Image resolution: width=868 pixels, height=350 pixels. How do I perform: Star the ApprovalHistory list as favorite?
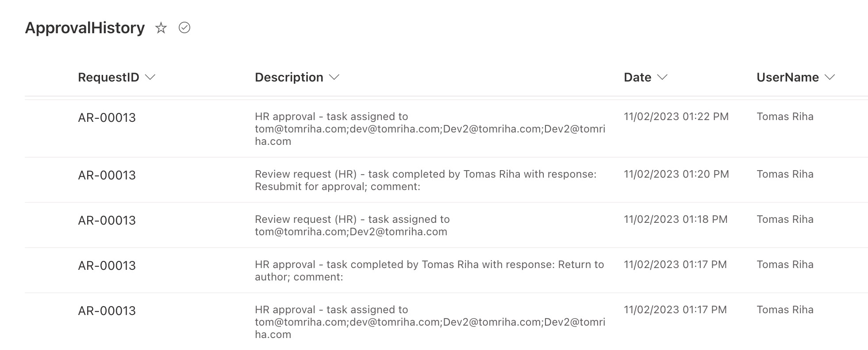tap(161, 28)
